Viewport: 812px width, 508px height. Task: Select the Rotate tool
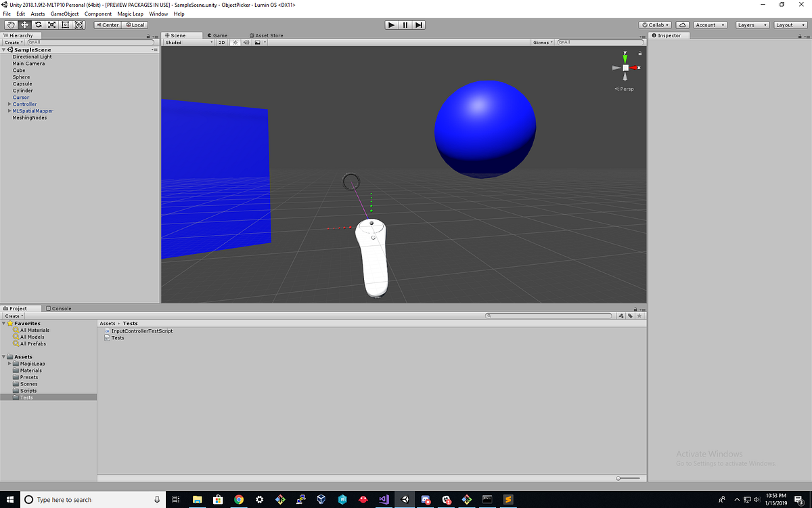(x=38, y=24)
